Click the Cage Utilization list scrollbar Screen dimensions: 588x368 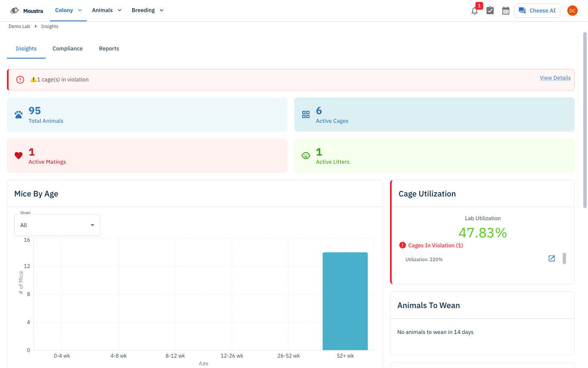(x=564, y=259)
